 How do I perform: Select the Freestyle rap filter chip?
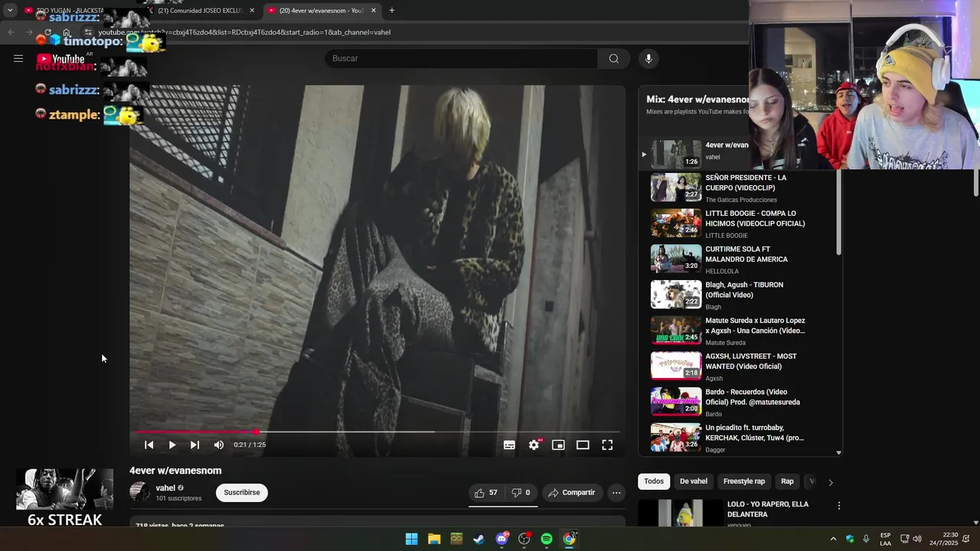(x=744, y=481)
